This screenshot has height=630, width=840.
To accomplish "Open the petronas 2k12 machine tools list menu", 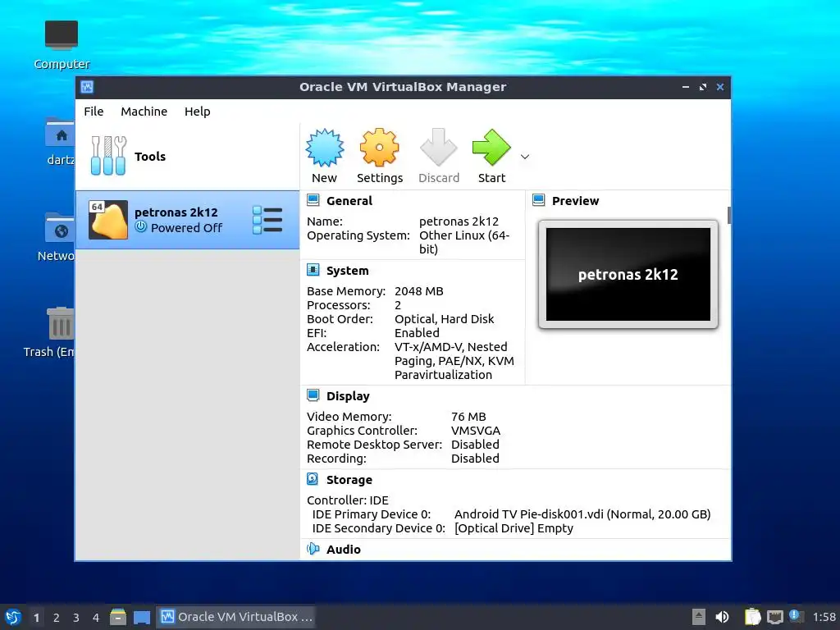I will (267, 220).
